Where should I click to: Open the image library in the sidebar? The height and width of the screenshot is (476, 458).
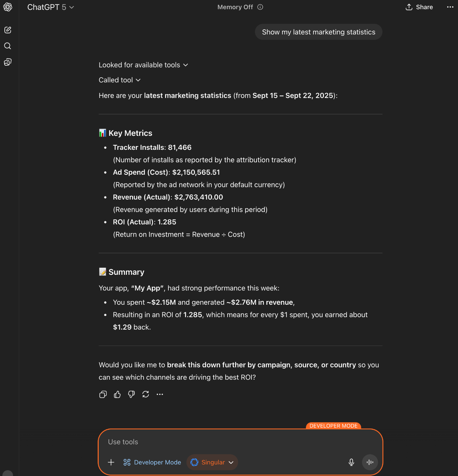(7, 62)
